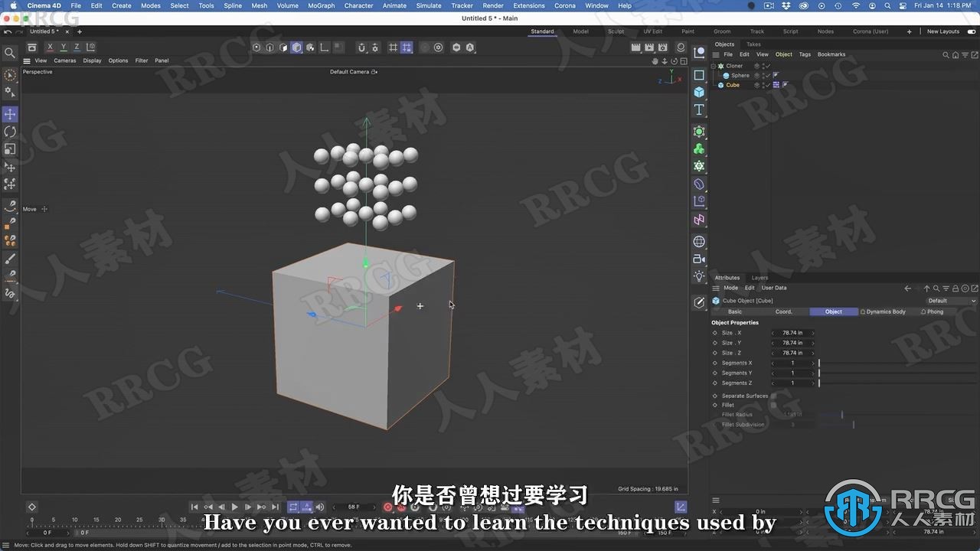Click the Size Z value field
The height and width of the screenshot is (551, 980).
[792, 353]
